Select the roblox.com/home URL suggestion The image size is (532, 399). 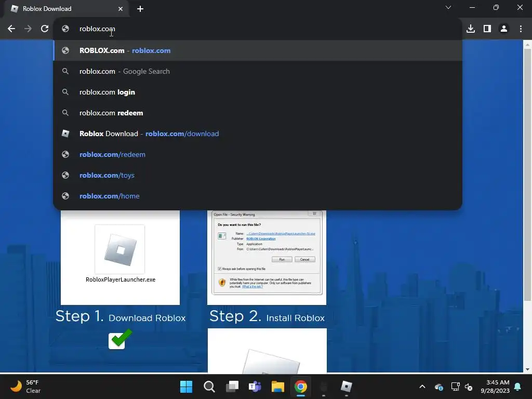tap(258, 196)
